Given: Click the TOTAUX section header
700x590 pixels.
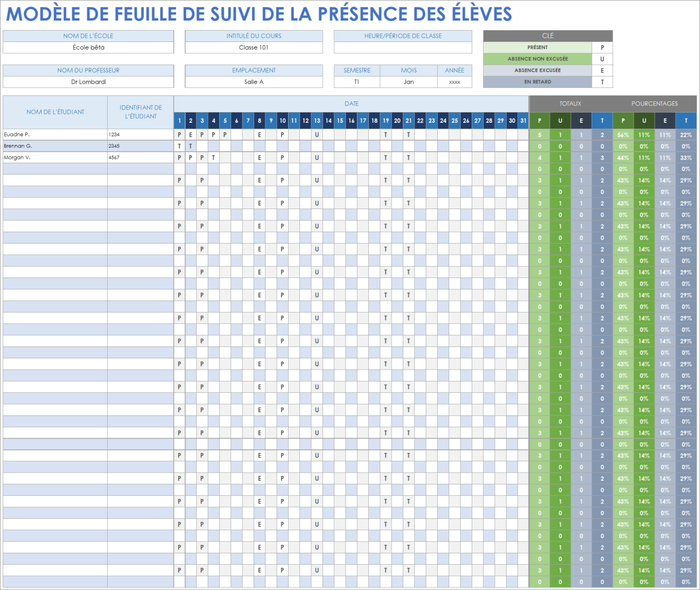Looking at the screenshot, I should point(572,103).
